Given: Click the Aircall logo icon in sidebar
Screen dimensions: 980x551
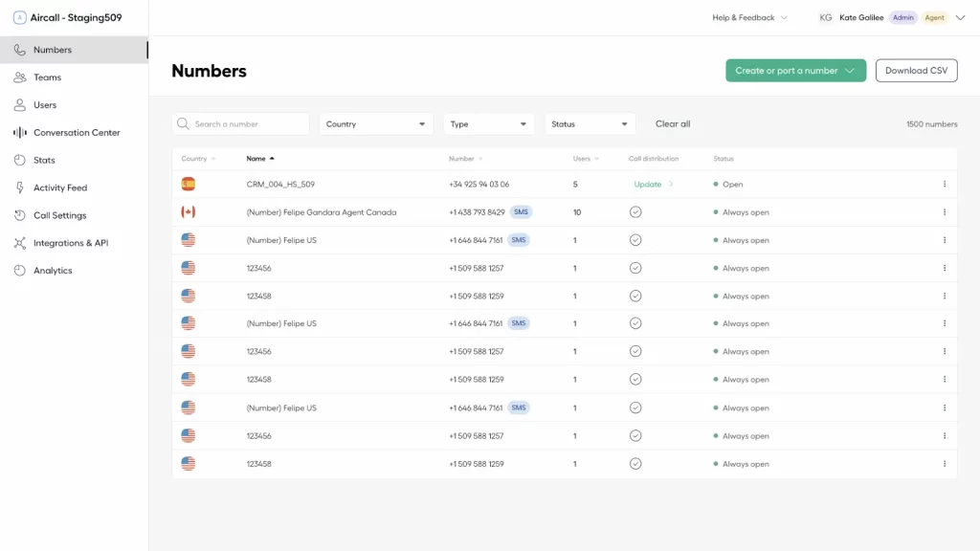Looking at the screenshot, I should (x=19, y=17).
